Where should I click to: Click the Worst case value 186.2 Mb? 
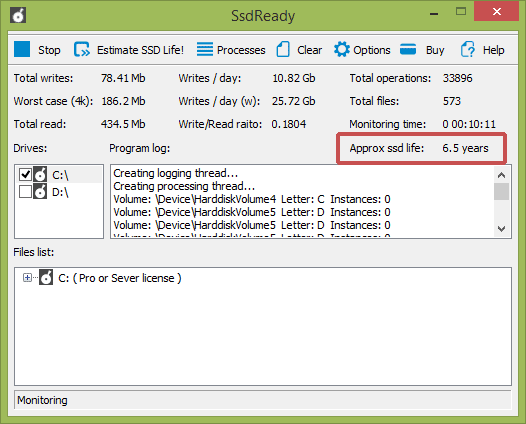click(123, 101)
